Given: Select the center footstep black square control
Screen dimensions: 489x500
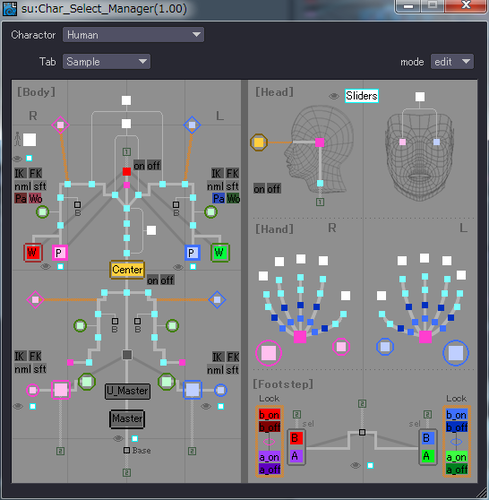Looking at the screenshot, I should coord(362,432).
